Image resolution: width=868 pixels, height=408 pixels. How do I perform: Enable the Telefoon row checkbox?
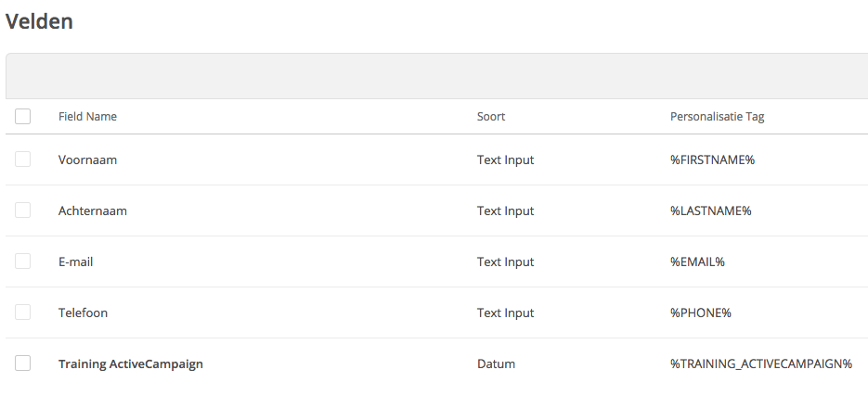coord(23,312)
